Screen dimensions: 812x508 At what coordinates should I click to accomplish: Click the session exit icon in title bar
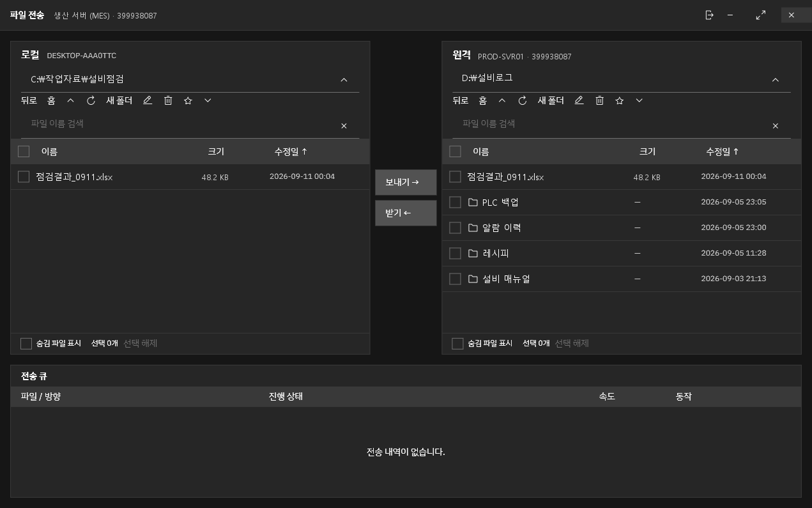click(x=709, y=15)
